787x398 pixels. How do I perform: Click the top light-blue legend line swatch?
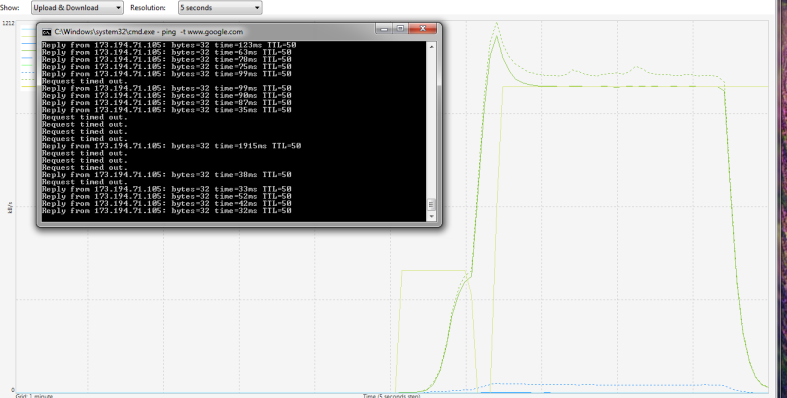(29, 30)
